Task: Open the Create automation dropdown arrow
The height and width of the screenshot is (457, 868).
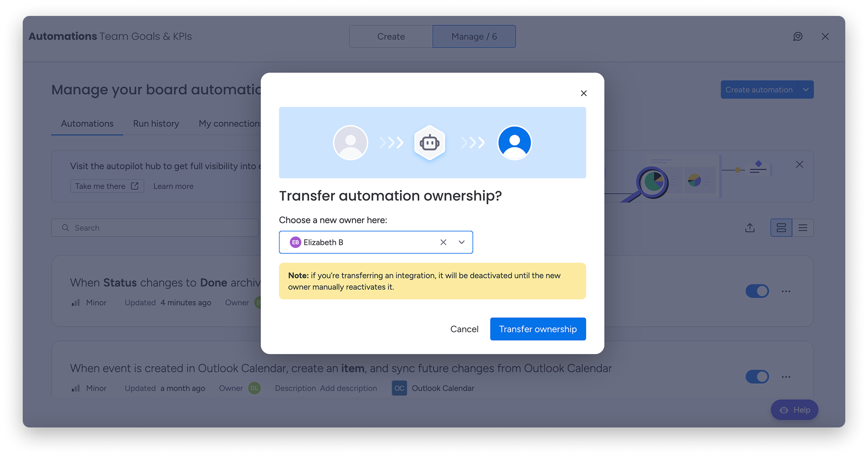Action: 806,90
